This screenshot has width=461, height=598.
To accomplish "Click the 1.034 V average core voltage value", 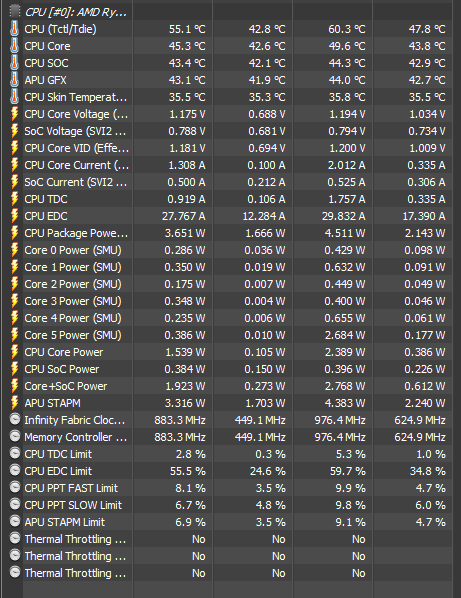I will (x=427, y=114).
